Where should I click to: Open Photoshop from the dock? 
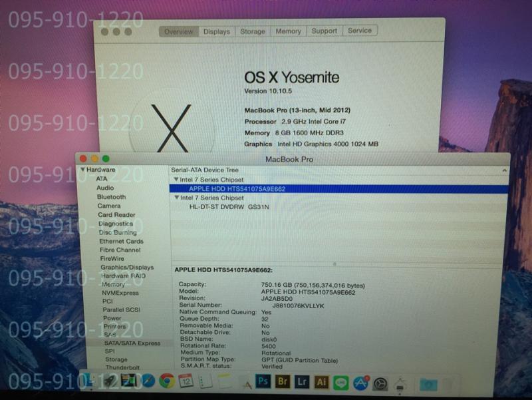[x=263, y=381]
